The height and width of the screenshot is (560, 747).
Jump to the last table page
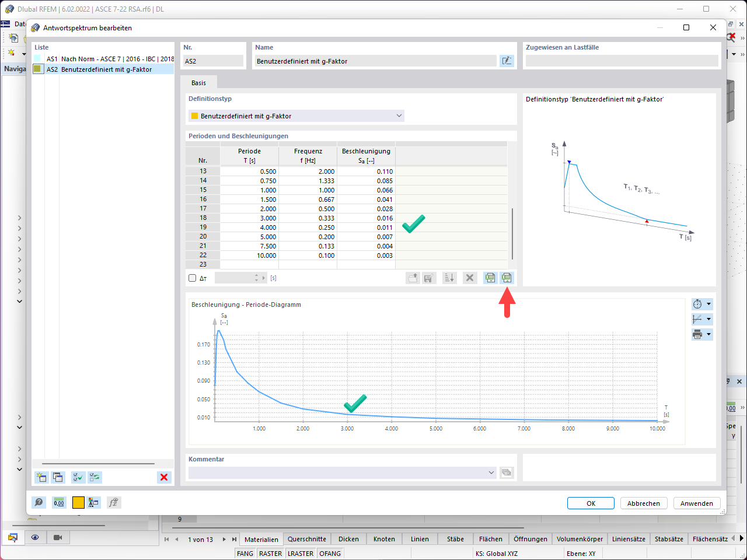234,539
